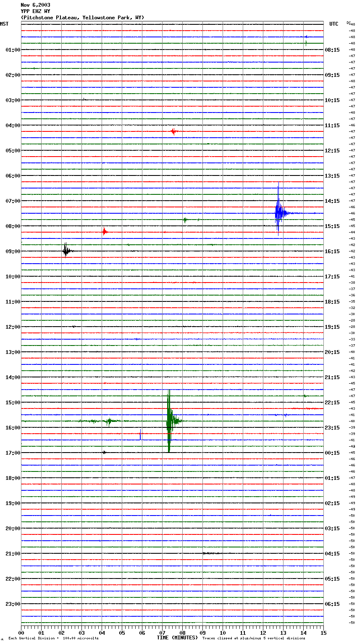Click the small green wiggle left of the 15:45 burst
Image resolution: width=357 pixels, height=644 pixels.
pyautogui.click(x=109, y=421)
